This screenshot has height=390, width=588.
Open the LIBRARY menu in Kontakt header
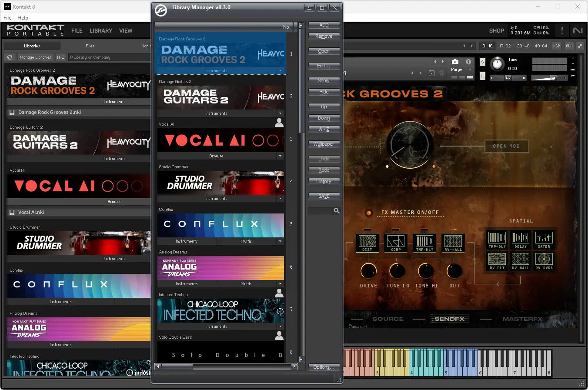coord(101,31)
